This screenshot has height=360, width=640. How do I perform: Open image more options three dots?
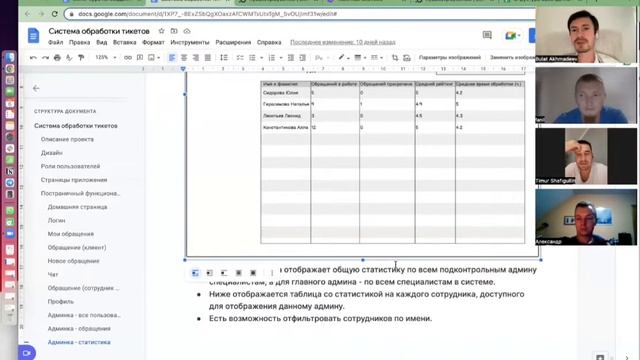(272, 273)
